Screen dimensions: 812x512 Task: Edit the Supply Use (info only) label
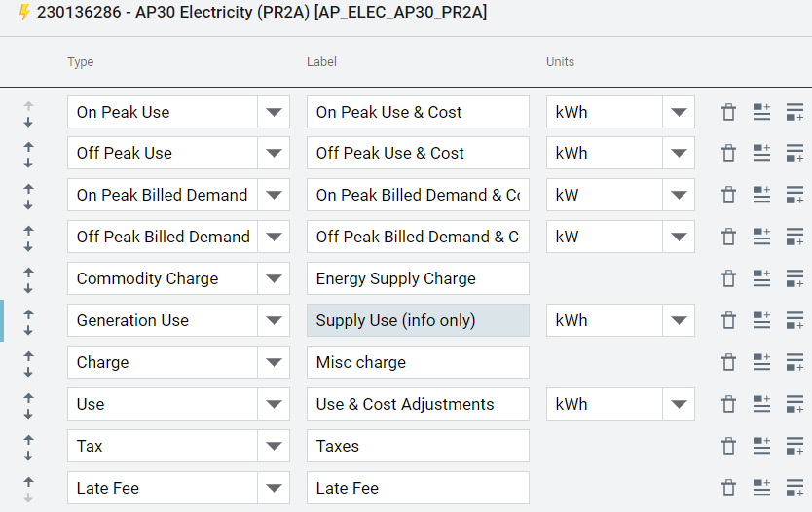[x=418, y=320]
